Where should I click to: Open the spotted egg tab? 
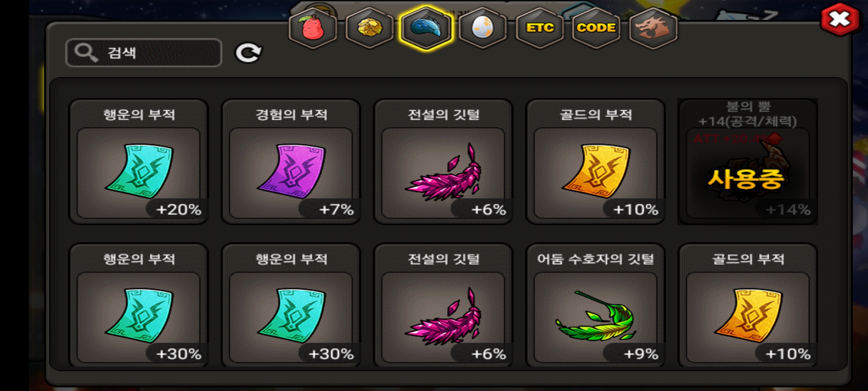pos(483,28)
